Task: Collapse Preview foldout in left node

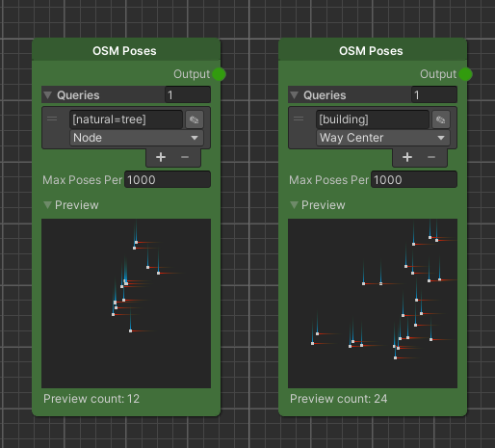Action: (x=47, y=205)
